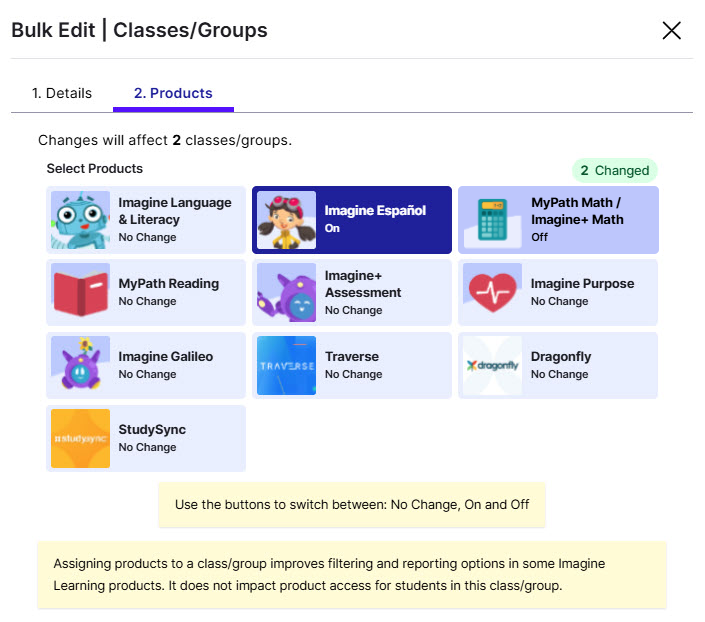Click the MyPath Reading red book icon
Viewport: 705px width, 622px height.
(80, 292)
